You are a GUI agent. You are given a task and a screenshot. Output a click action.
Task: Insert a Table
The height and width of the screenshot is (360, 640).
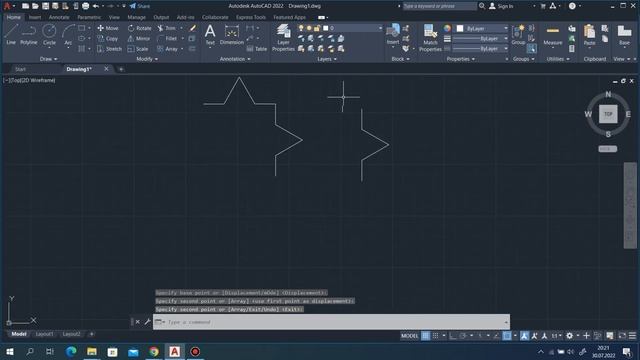point(257,49)
